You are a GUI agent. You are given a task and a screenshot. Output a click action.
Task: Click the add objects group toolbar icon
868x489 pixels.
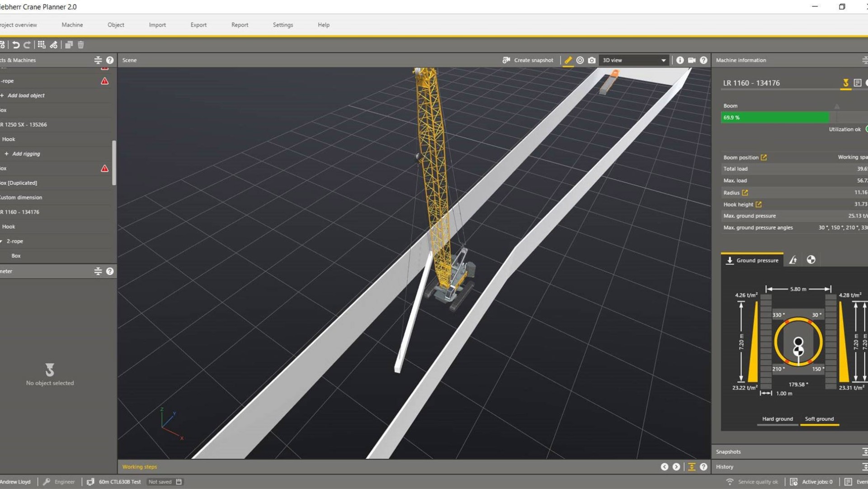(x=54, y=45)
